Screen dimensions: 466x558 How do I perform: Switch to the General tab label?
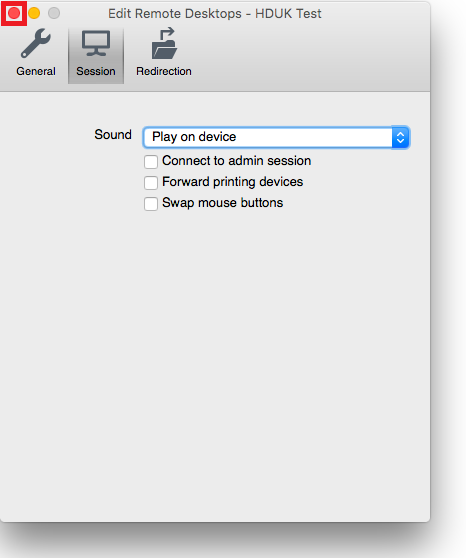(x=36, y=71)
